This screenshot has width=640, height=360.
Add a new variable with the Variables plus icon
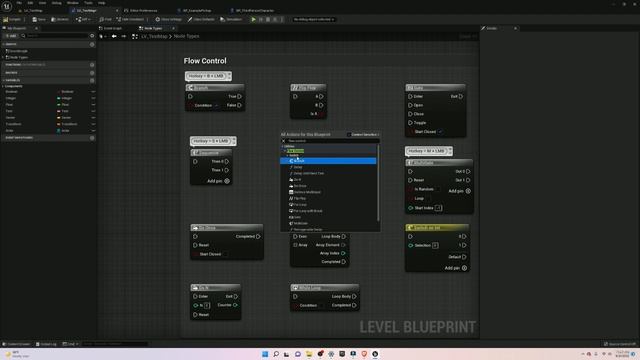click(x=92, y=80)
